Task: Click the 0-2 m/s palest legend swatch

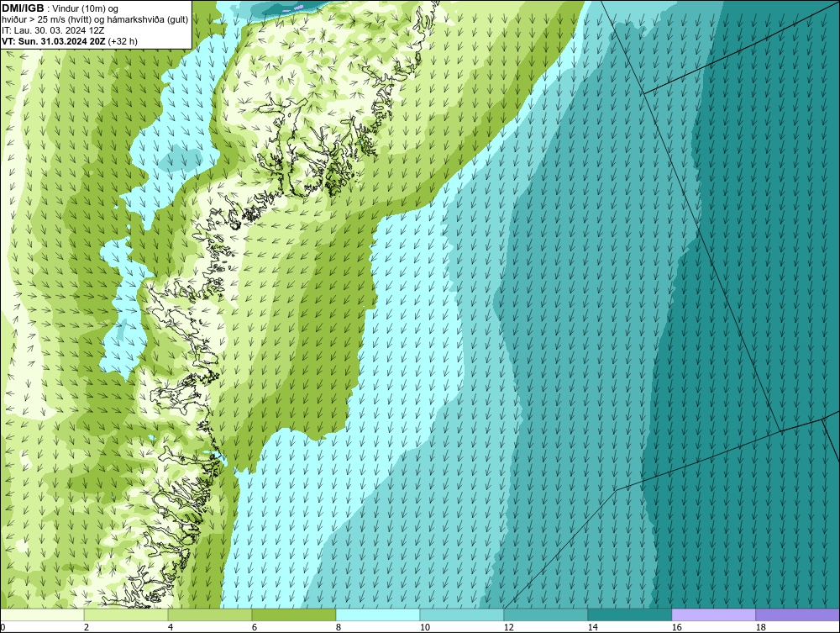Action: click(x=42, y=615)
